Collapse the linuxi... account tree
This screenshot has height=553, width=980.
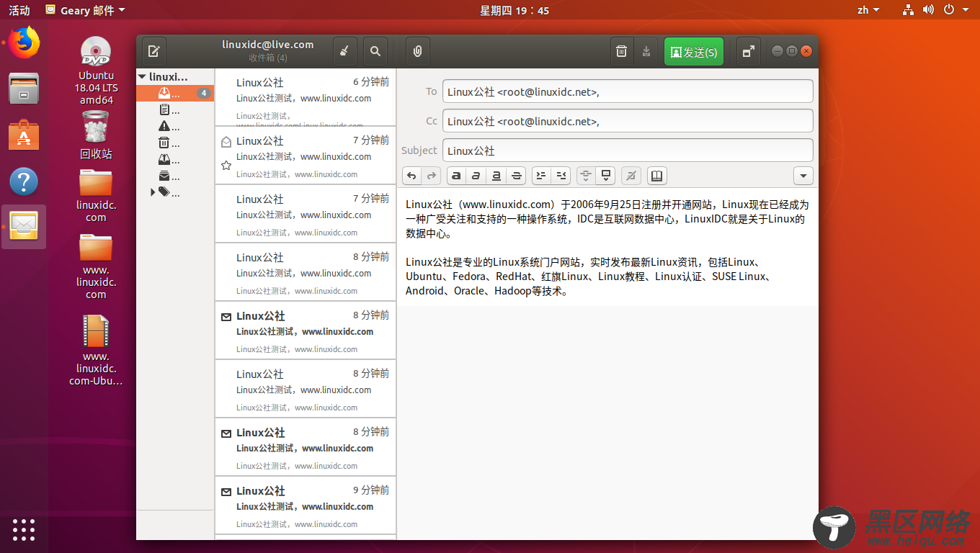(142, 76)
